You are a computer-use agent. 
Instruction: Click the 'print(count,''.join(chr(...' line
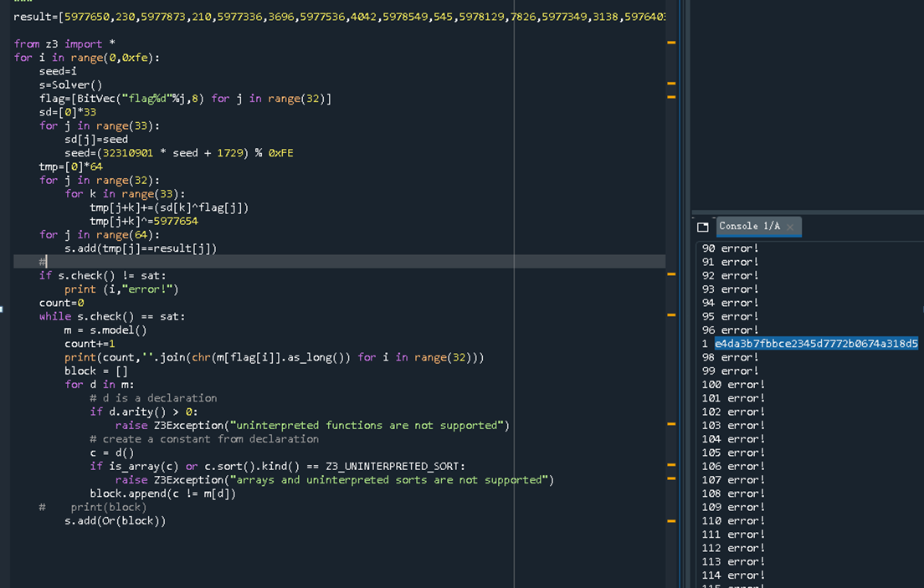274,357
